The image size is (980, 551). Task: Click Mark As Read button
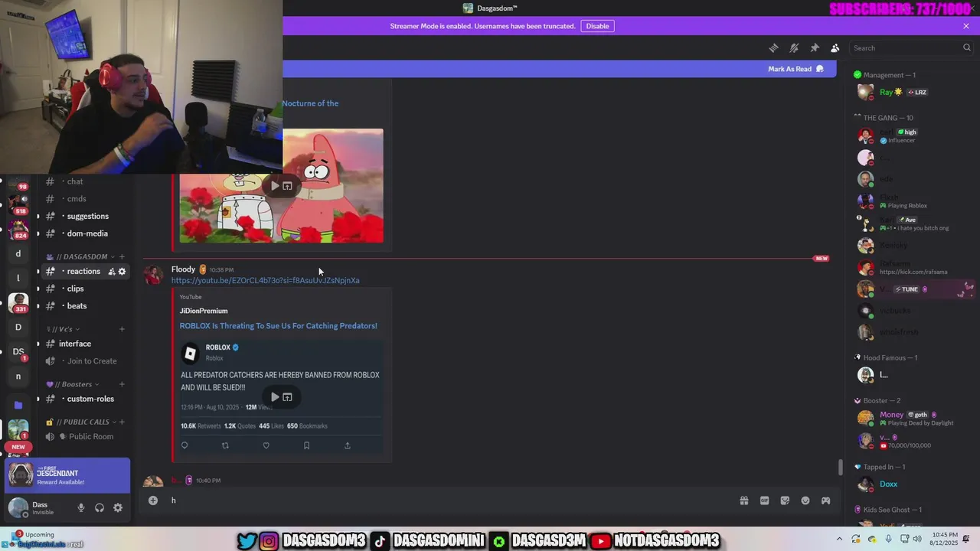click(795, 69)
